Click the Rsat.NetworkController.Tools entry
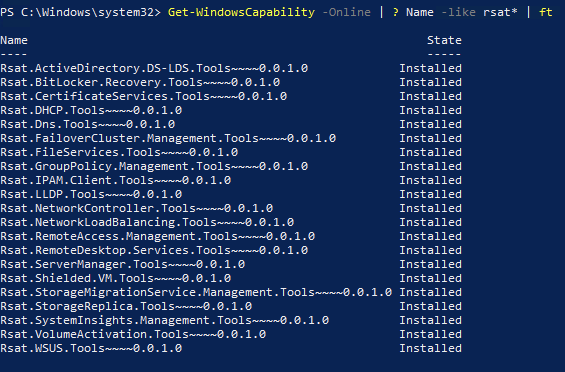 tap(137, 208)
